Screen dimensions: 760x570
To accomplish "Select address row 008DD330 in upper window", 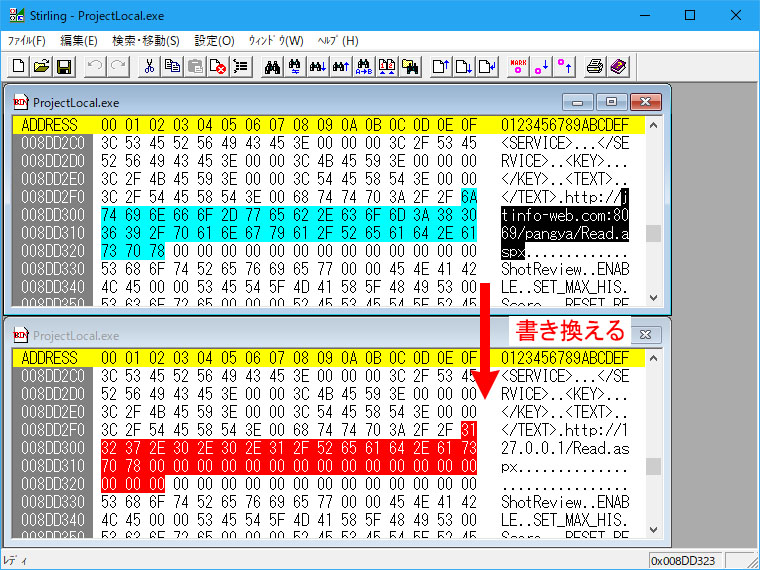I will (x=56, y=268).
